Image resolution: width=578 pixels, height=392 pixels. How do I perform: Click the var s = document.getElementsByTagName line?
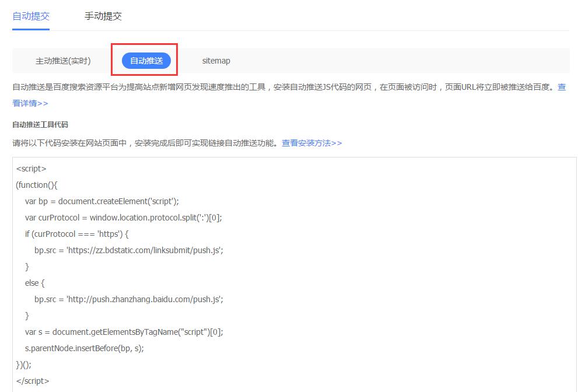tap(124, 332)
